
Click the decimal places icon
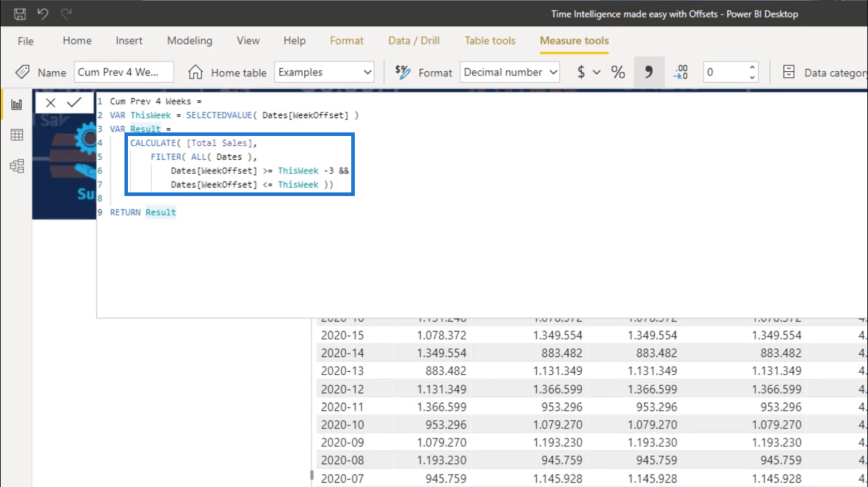[x=681, y=72]
